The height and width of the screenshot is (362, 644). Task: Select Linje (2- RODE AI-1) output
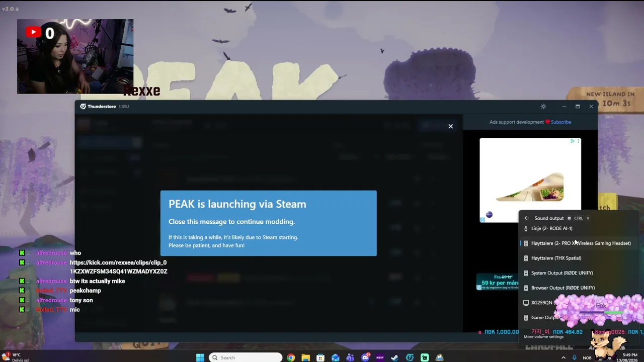579,228
